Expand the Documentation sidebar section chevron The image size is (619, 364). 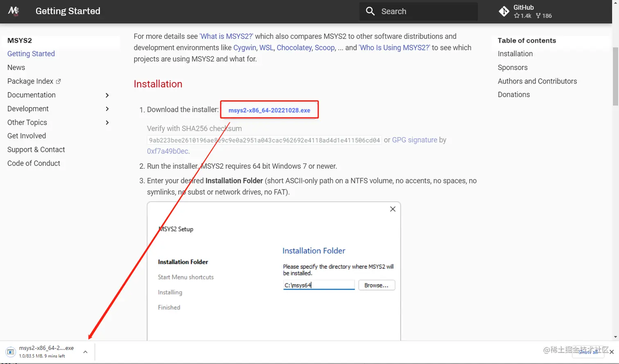pos(107,95)
